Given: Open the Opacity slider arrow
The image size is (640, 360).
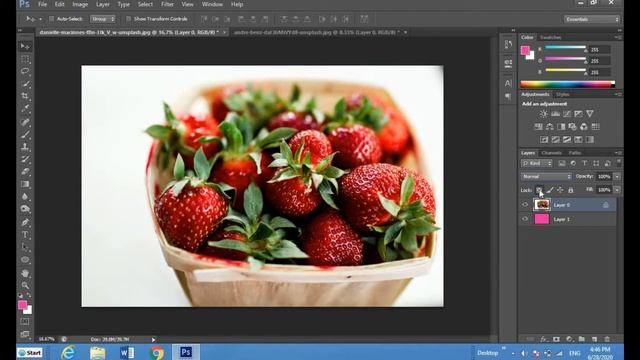Looking at the screenshot, I should tap(617, 177).
